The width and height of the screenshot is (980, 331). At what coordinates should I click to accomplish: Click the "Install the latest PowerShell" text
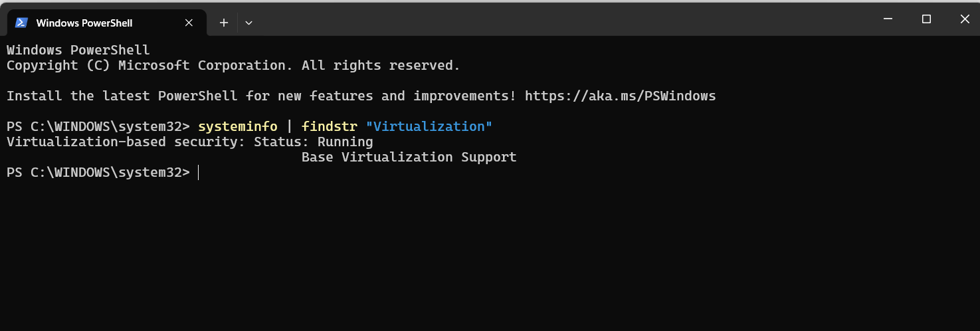pos(122,96)
